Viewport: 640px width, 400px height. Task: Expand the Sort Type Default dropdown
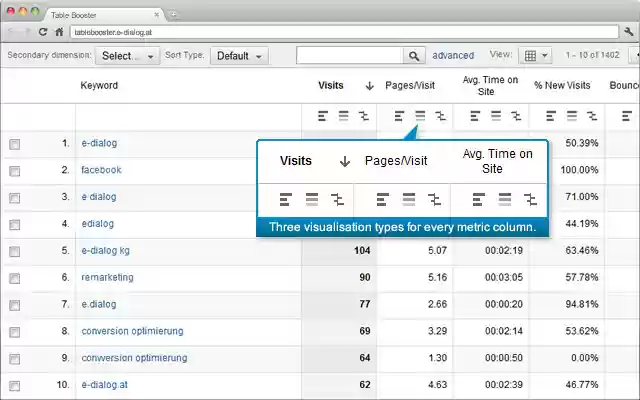coord(239,56)
